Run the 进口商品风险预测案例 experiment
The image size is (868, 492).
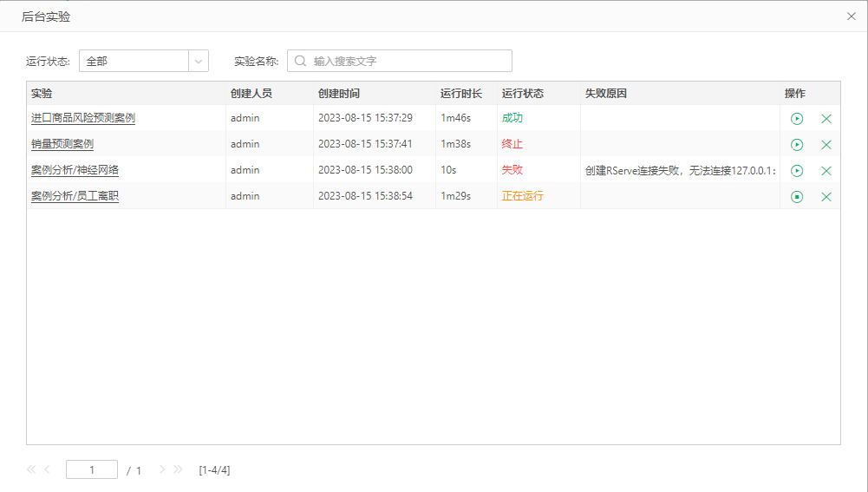pyautogui.click(x=797, y=119)
